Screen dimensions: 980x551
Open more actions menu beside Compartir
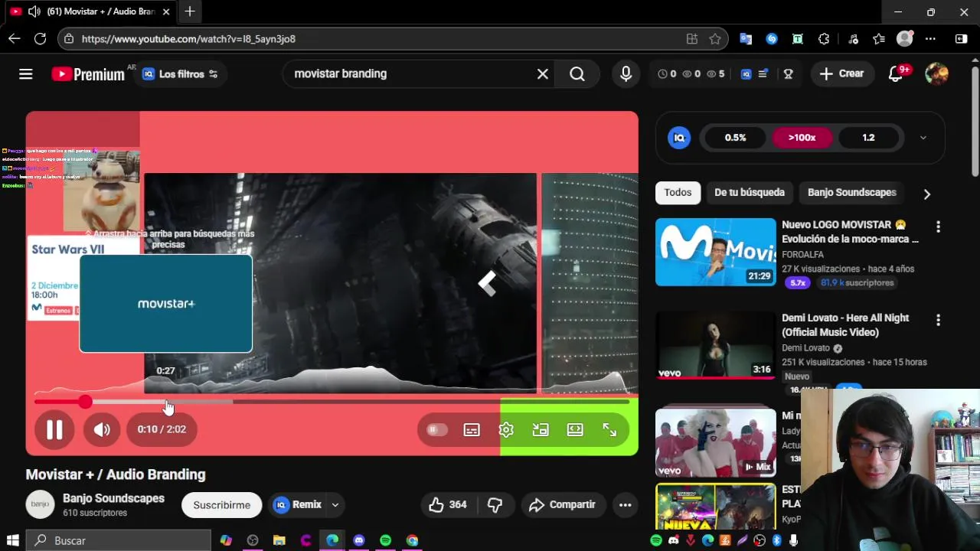click(626, 505)
